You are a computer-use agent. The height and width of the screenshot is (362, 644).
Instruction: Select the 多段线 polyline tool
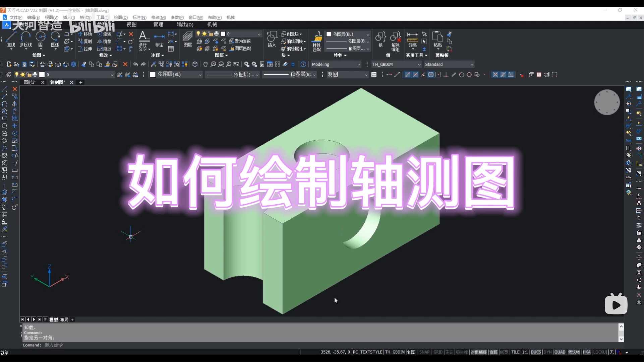(25, 40)
